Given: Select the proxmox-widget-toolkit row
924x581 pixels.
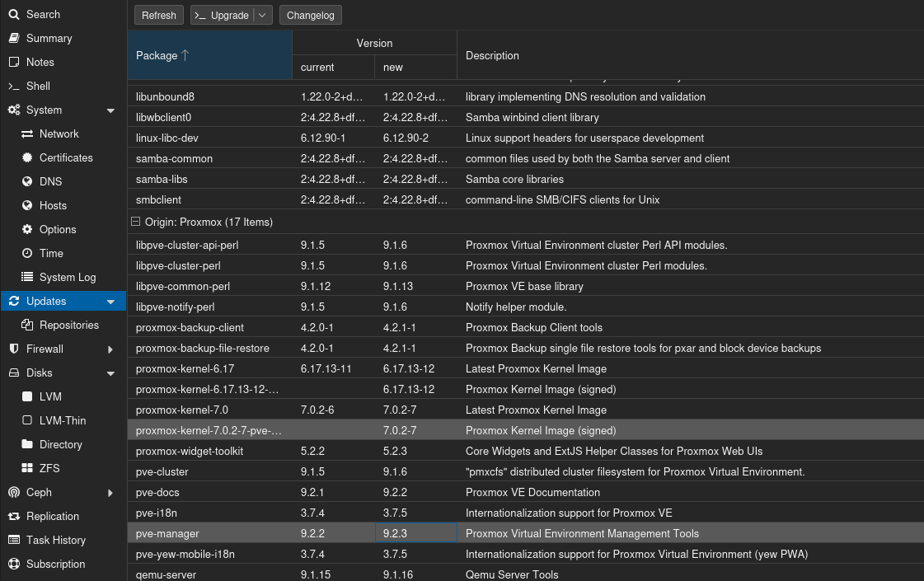Looking at the screenshot, I should (x=526, y=451).
